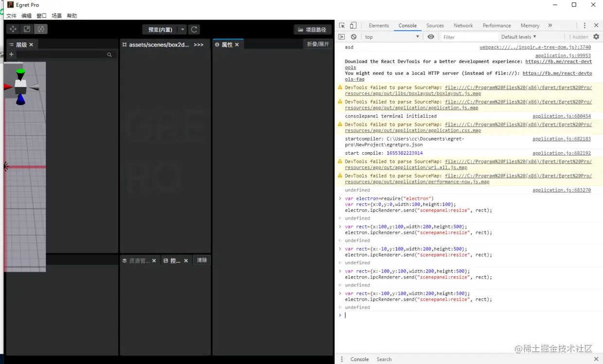Viewport: 603px width, 364px height.
Task: Open the application.js:683270 source link
Action: click(x=562, y=190)
